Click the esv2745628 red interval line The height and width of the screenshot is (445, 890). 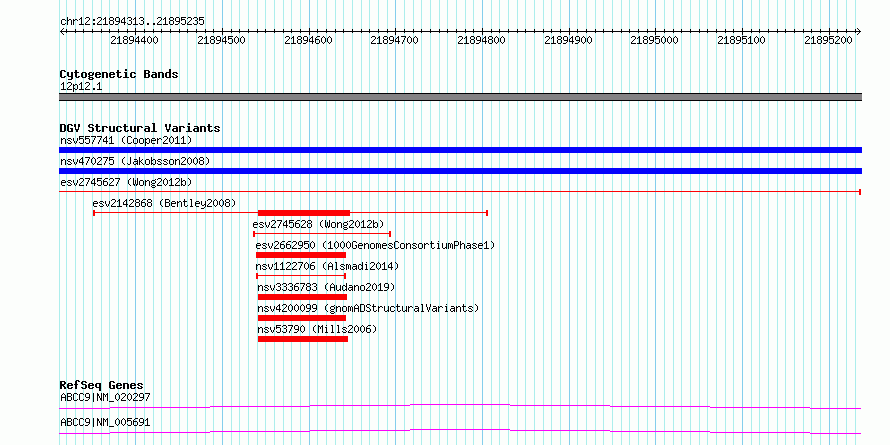pyautogui.click(x=322, y=234)
